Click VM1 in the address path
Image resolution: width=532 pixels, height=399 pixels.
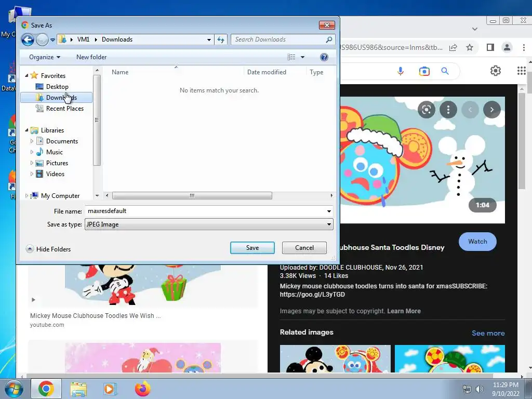coord(83,39)
